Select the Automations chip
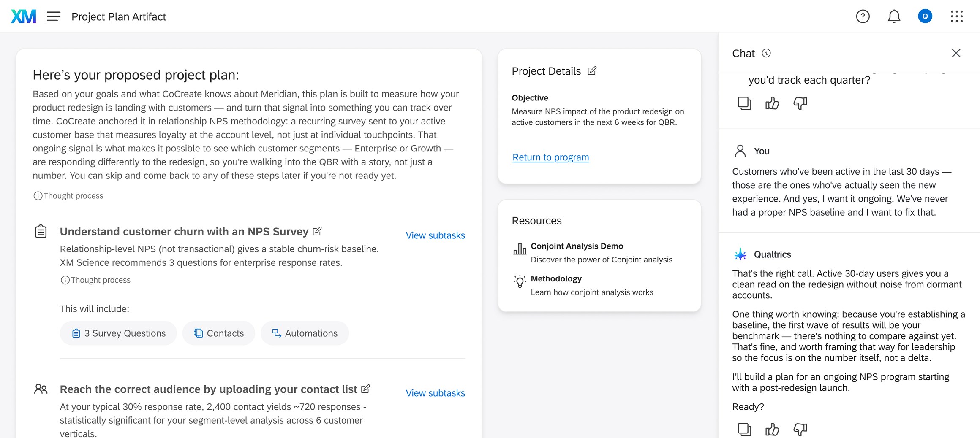 (x=305, y=333)
